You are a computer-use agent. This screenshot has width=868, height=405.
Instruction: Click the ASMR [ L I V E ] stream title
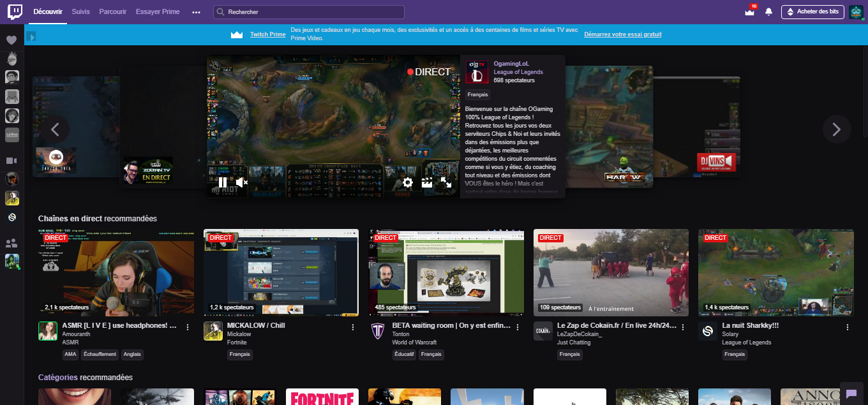[119, 325]
